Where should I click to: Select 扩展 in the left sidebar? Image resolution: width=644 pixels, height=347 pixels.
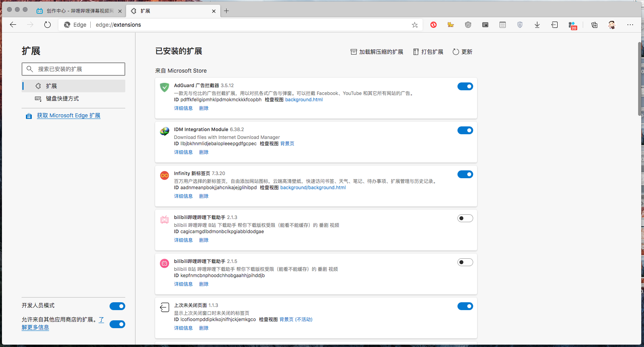(73, 86)
